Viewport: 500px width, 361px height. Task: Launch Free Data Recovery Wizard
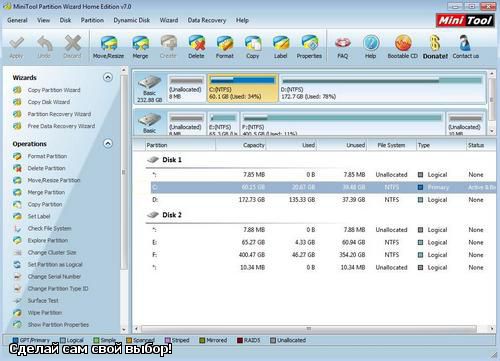click(x=61, y=126)
